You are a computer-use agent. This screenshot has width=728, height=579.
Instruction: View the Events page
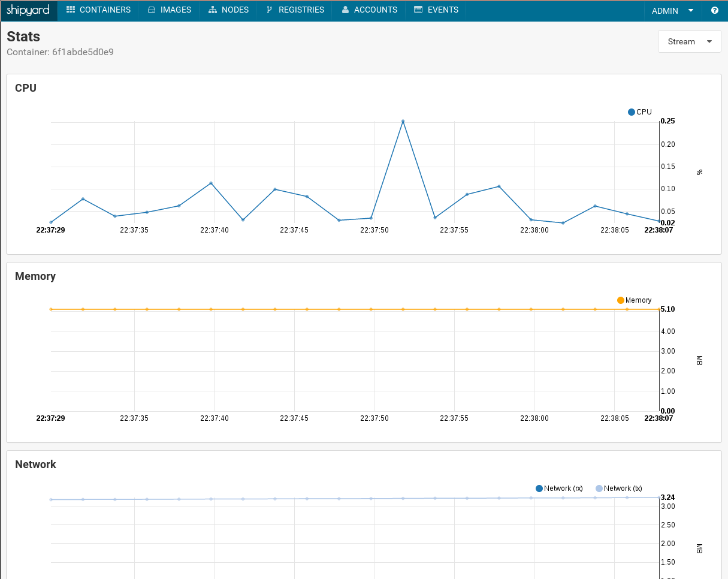pyautogui.click(x=436, y=10)
